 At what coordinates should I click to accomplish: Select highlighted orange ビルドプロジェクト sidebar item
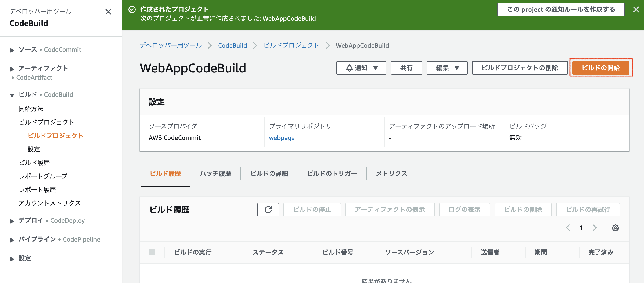pos(55,136)
